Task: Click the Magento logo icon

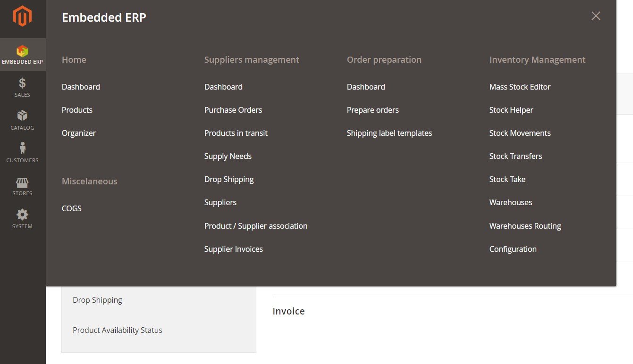Action: pos(23,17)
